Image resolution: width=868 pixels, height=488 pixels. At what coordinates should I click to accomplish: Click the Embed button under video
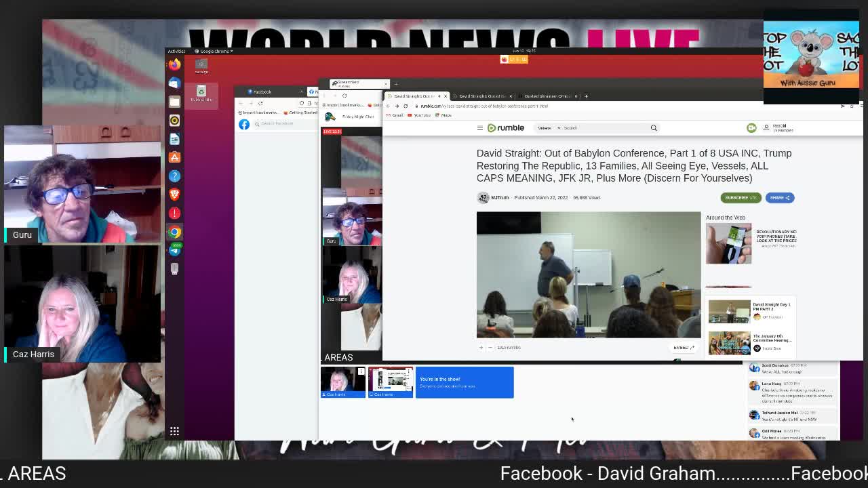click(684, 348)
